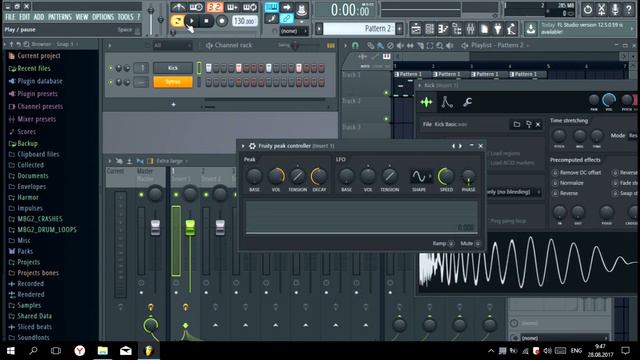Open the Playlist view icon in toolbar
This screenshot has width=640, height=360.
pos(416,29)
